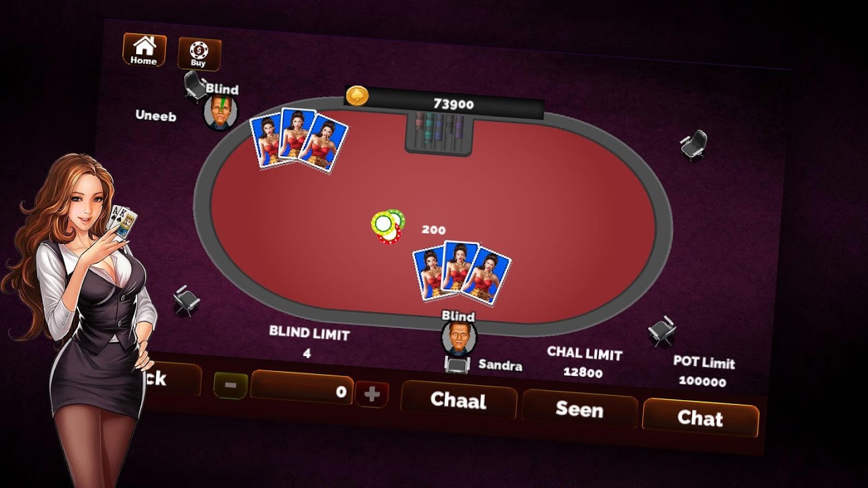Viewport: 868px width, 488px height.
Task: Tap the Seen button
Action: click(x=579, y=409)
